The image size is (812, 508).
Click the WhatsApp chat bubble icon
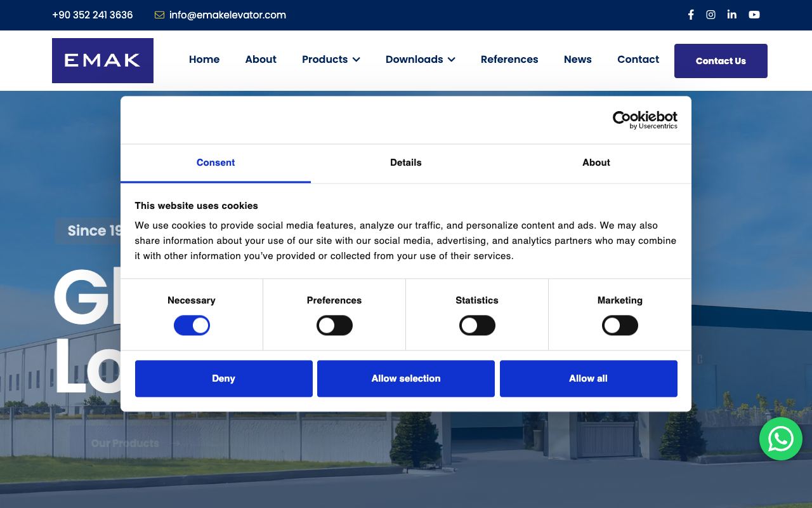coord(781,439)
